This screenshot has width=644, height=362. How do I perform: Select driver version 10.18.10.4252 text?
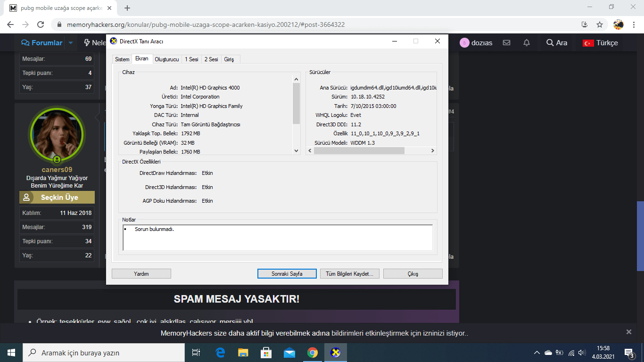(x=367, y=97)
